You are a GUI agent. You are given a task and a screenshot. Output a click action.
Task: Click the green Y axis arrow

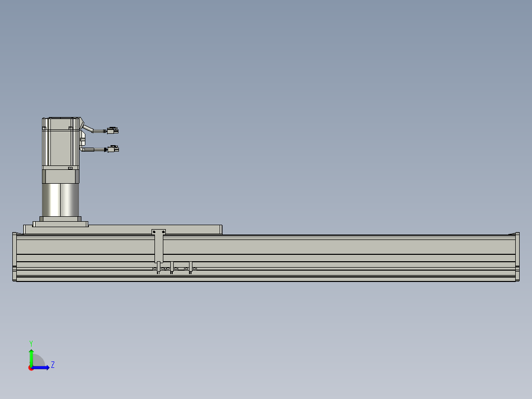[31, 356]
